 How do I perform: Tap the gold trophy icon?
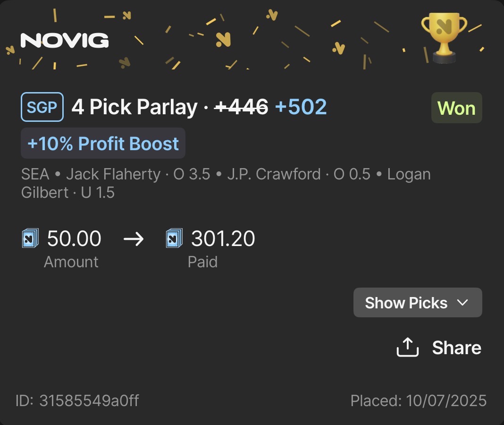tap(444, 37)
